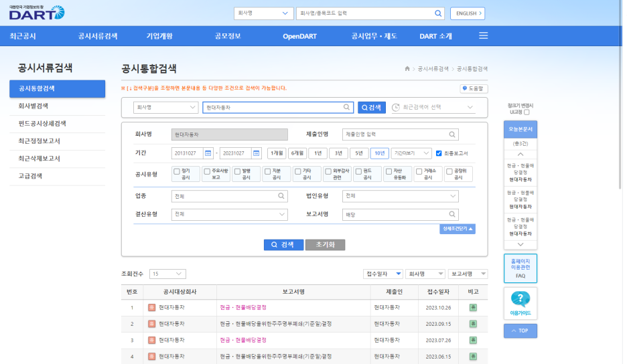Screen dimensions: 627x364
Task: Collapse with 상세조건닫기 button
Action: [x=458, y=229]
